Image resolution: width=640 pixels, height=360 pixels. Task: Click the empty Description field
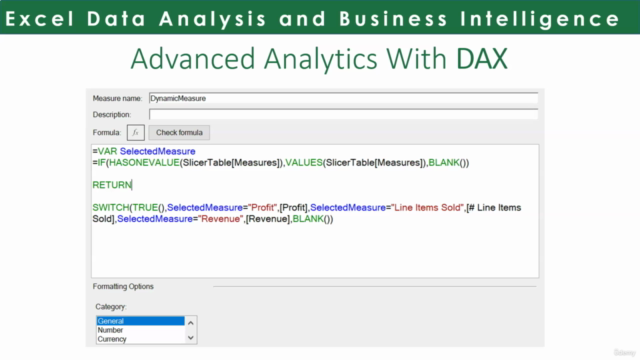(x=343, y=115)
